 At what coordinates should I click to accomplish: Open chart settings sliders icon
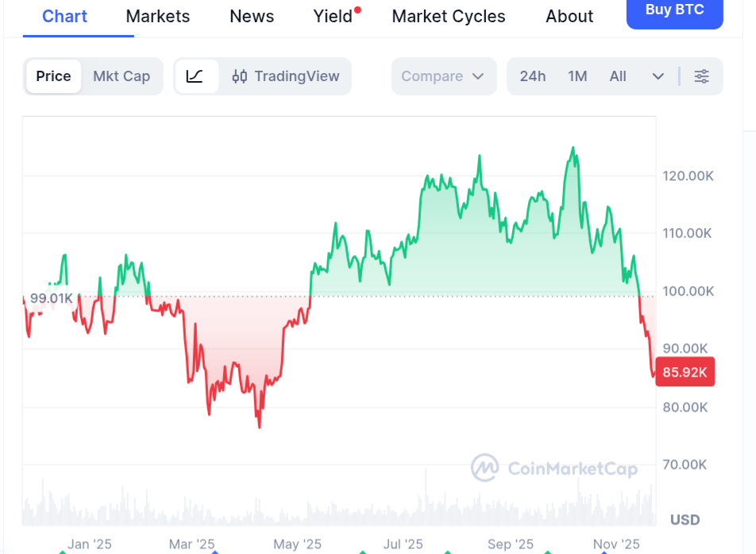tap(701, 76)
